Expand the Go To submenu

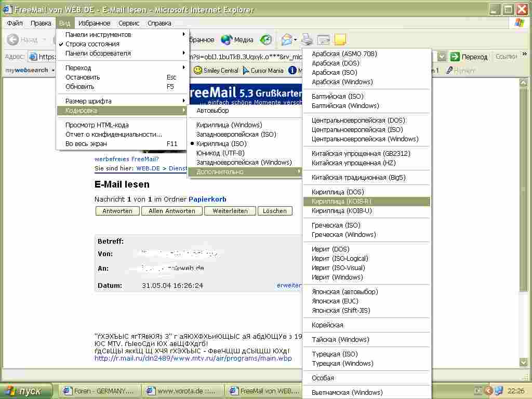click(122, 68)
